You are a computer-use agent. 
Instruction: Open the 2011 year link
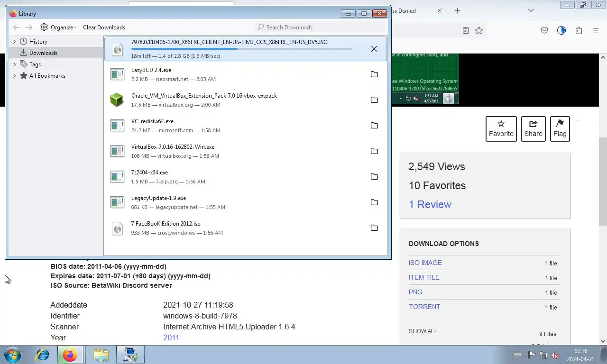171,338
